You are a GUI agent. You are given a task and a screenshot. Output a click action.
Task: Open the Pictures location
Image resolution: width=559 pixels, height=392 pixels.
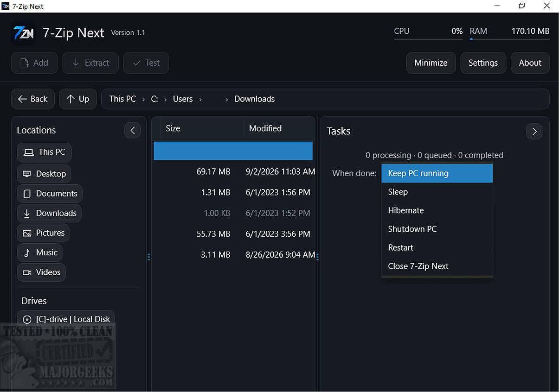click(44, 233)
